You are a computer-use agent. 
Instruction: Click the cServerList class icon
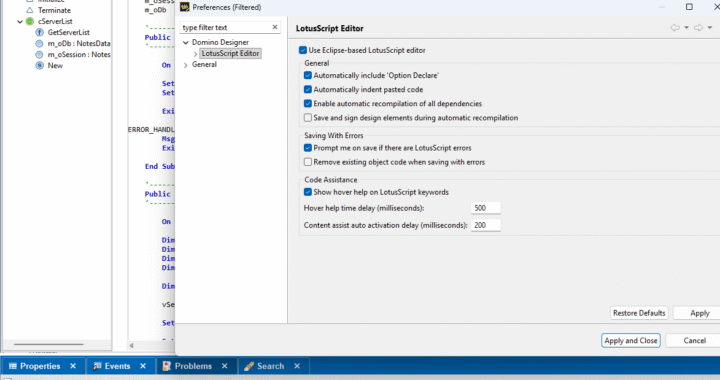pos(30,21)
